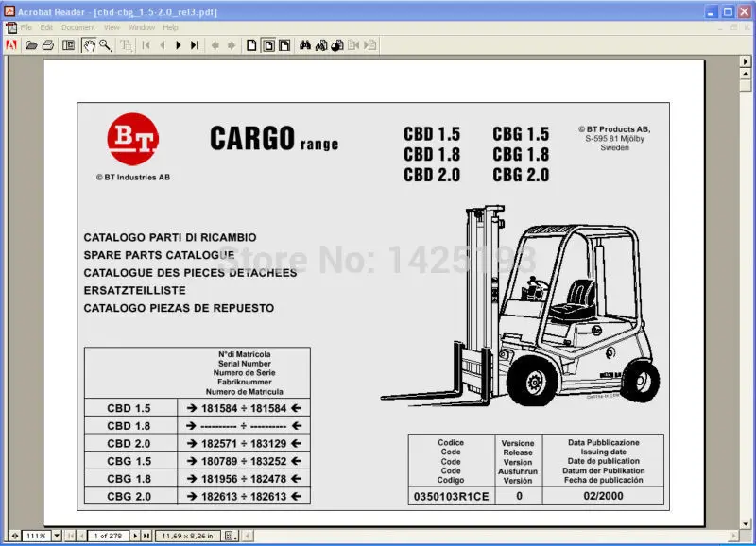
Task: Select the Zoom tool
Action: click(102, 45)
